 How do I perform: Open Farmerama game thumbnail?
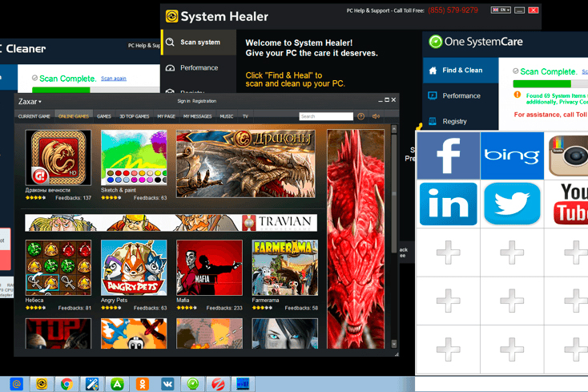click(x=285, y=268)
